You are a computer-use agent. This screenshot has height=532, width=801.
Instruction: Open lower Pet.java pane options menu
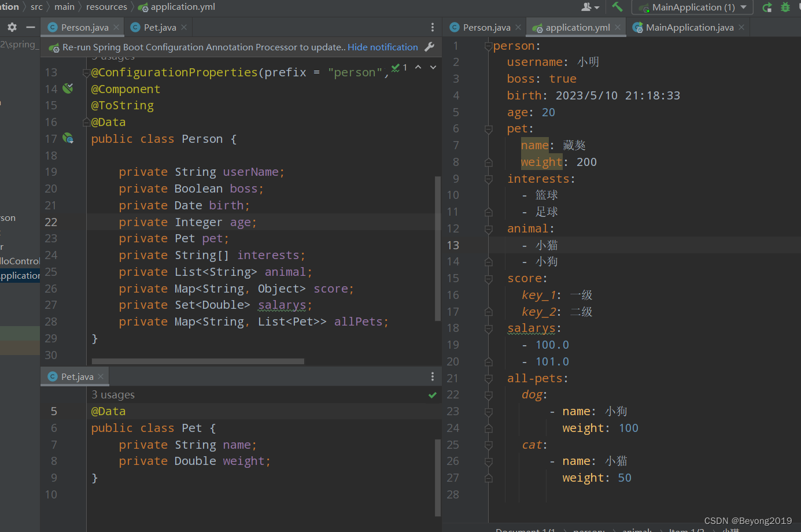(433, 376)
